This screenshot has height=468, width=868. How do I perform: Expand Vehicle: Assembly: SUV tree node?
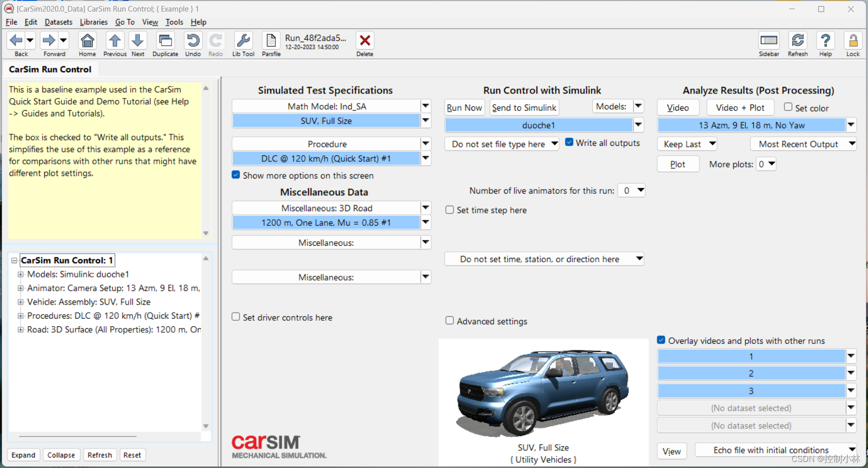[21, 302]
